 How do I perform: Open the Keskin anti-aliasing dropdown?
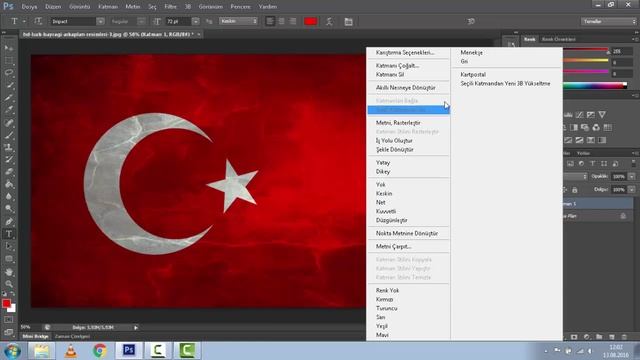pyautogui.click(x=238, y=21)
